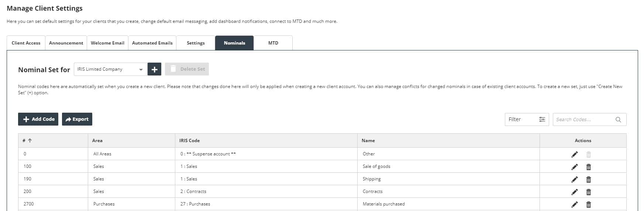Delete the Shipping nominal code
Screen dimensions: 644x211
click(588, 179)
